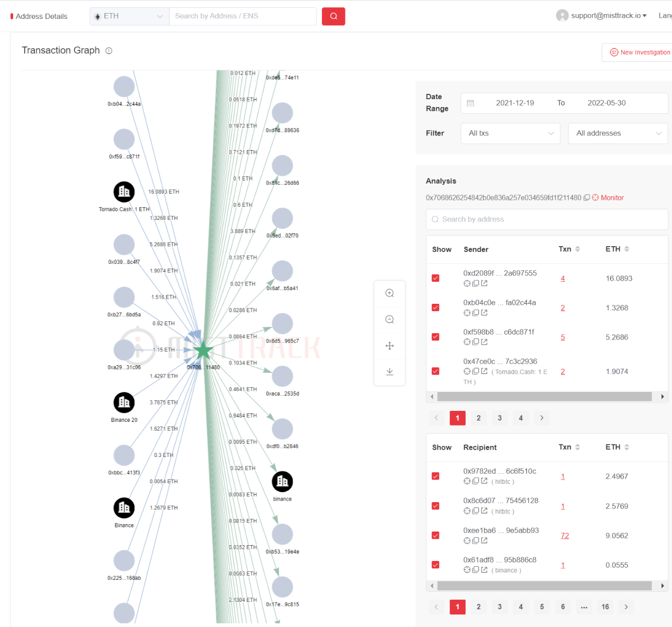Expand the support@misttrack.io account menu

(608, 16)
